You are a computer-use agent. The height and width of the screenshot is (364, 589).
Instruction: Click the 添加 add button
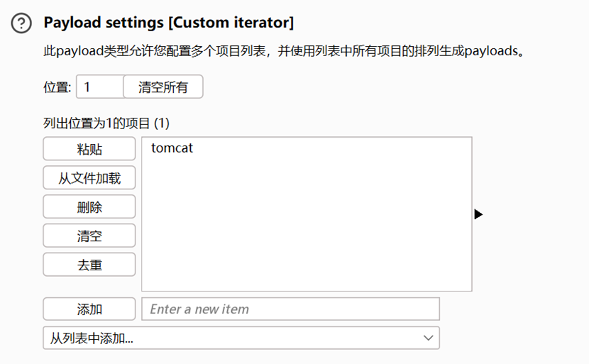tap(89, 309)
